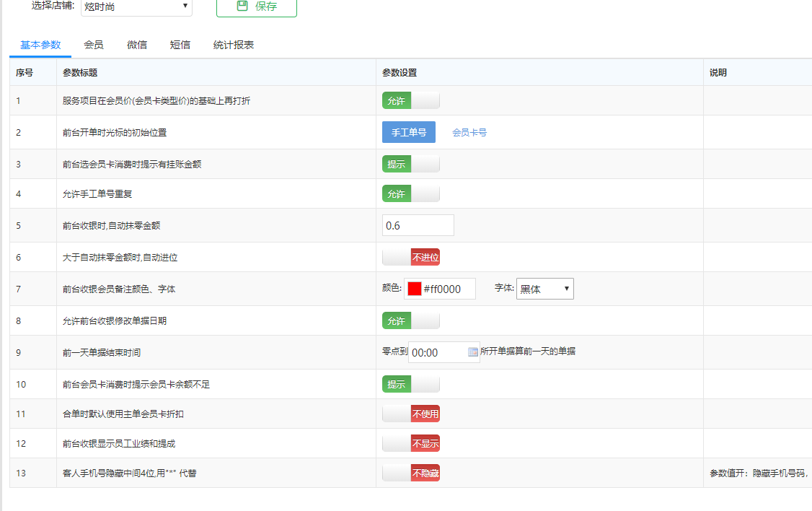Image resolution: width=812 pixels, height=511 pixels.
Task: Switch to the 统计报表 tab
Action: click(234, 45)
